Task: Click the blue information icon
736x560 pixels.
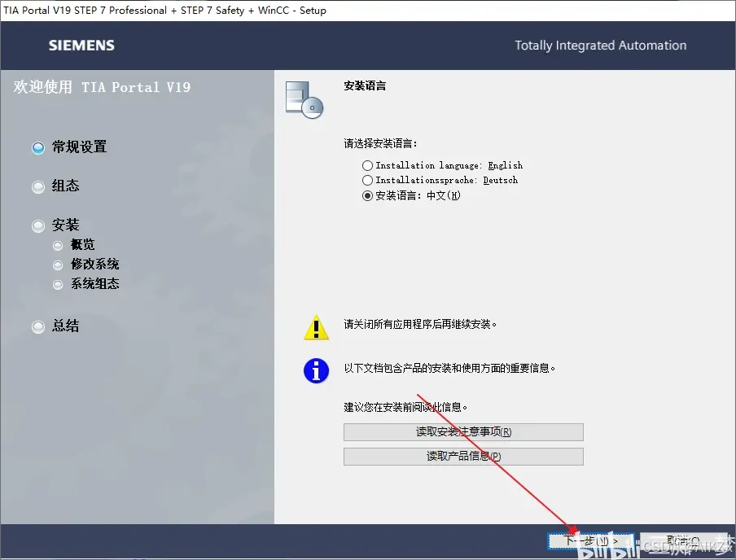Action: 317,371
